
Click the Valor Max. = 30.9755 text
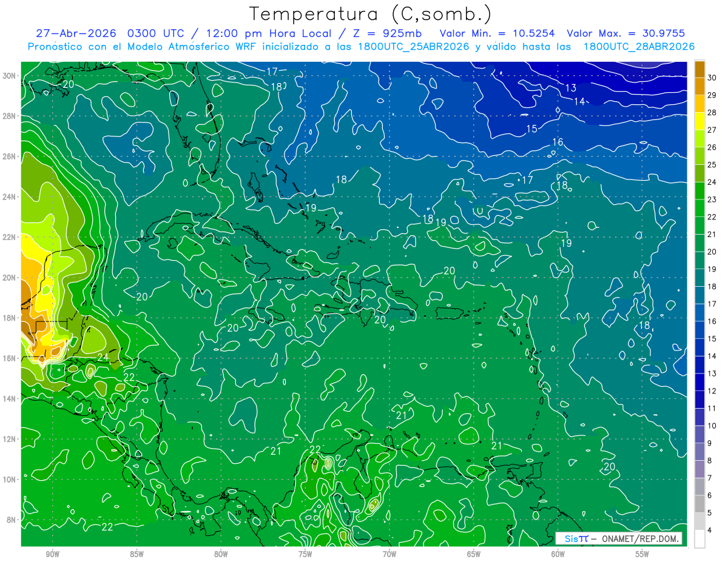tap(625, 33)
